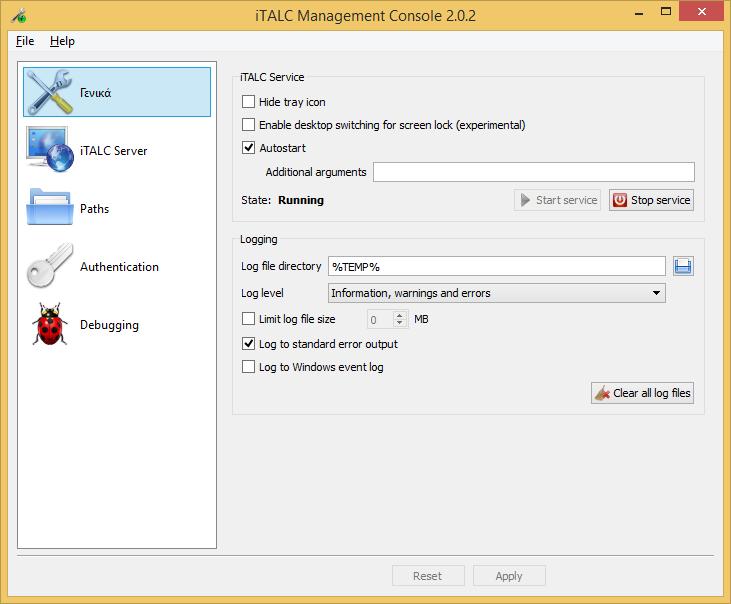The image size is (731, 604).
Task: Minimize the iTALC Management Console window
Action: pyautogui.click(x=639, y=12)
